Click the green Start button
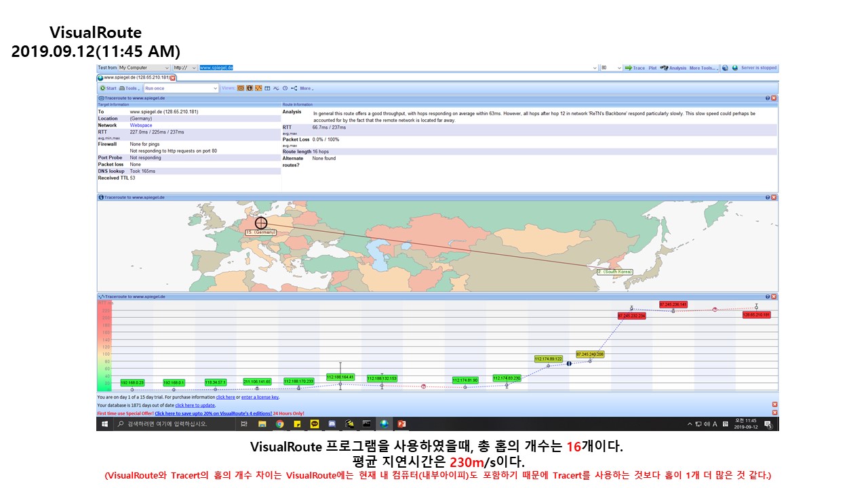 click(x=108, y=88)
